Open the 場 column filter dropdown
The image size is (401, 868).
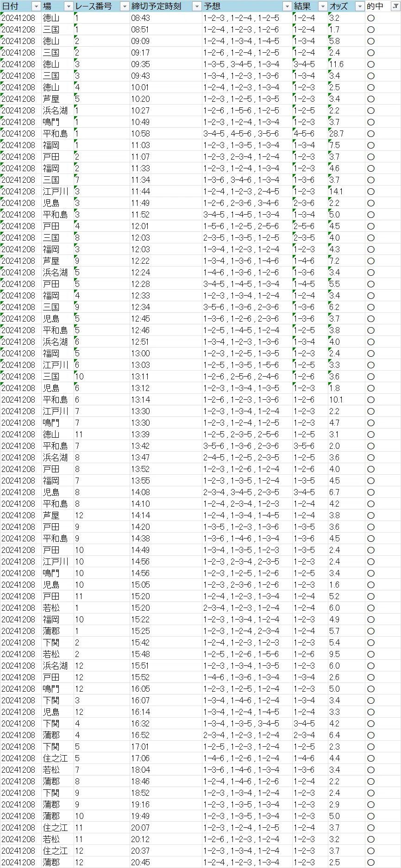[69, 6]
